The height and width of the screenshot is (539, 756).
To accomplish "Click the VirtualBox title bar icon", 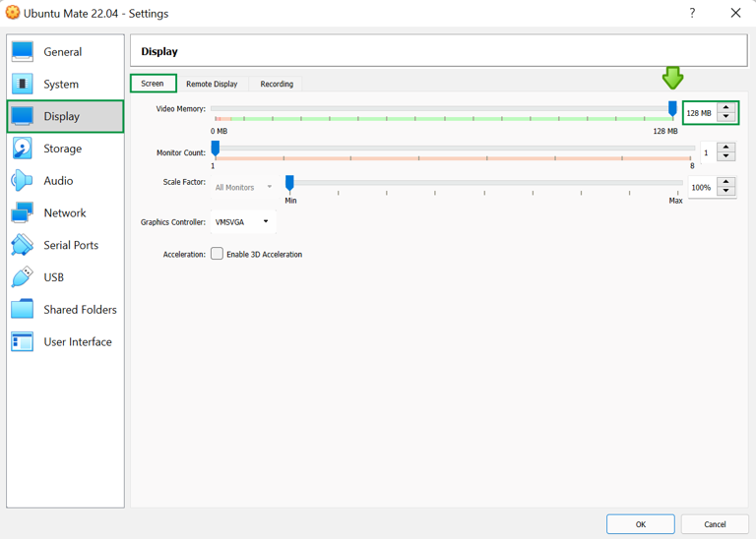I will click(x=13, y=13).
